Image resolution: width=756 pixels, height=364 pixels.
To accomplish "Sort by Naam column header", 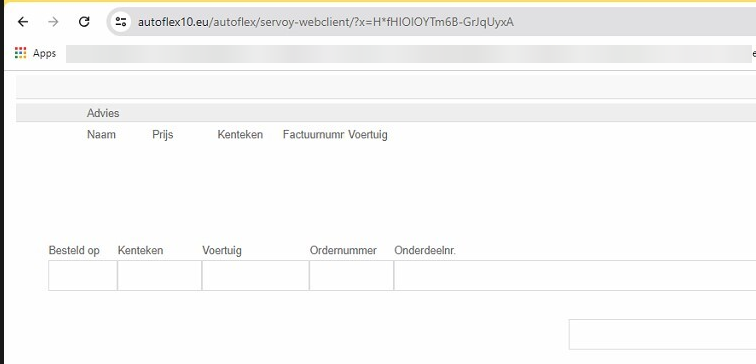I will click(101, 135).
